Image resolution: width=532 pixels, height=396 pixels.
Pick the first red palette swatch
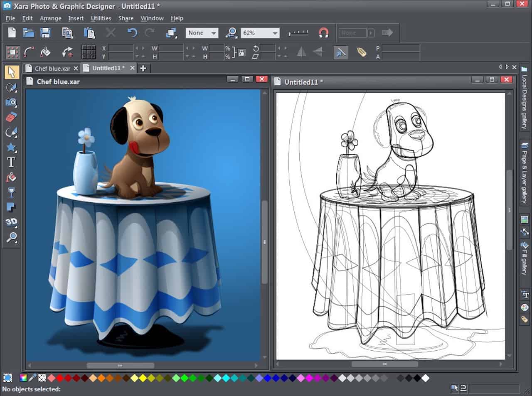(60, 378)
